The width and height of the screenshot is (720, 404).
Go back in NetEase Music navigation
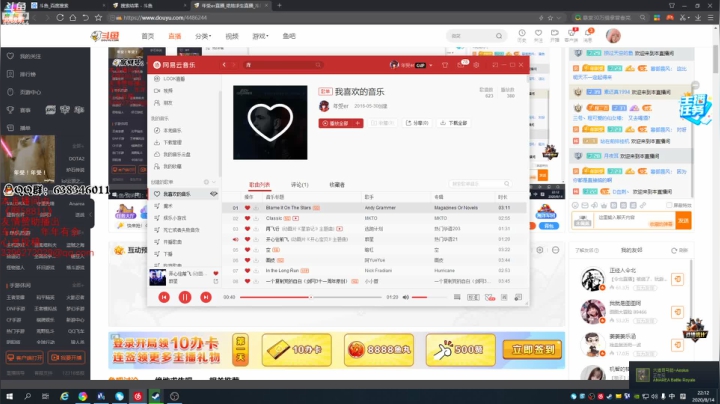click(224, 65)
